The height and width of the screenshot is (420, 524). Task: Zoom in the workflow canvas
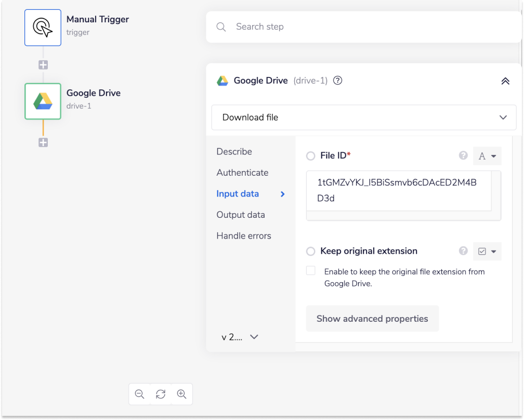pyautogui.click(x=181, y=394)
